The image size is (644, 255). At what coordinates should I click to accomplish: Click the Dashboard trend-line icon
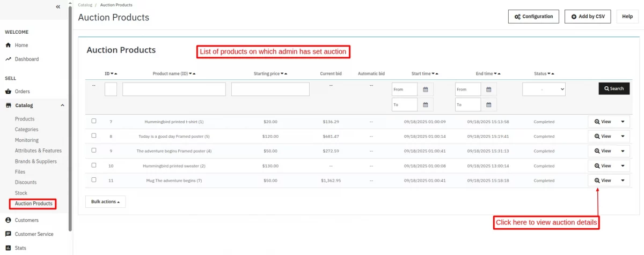pyautogui.click(x=8, y=59)
